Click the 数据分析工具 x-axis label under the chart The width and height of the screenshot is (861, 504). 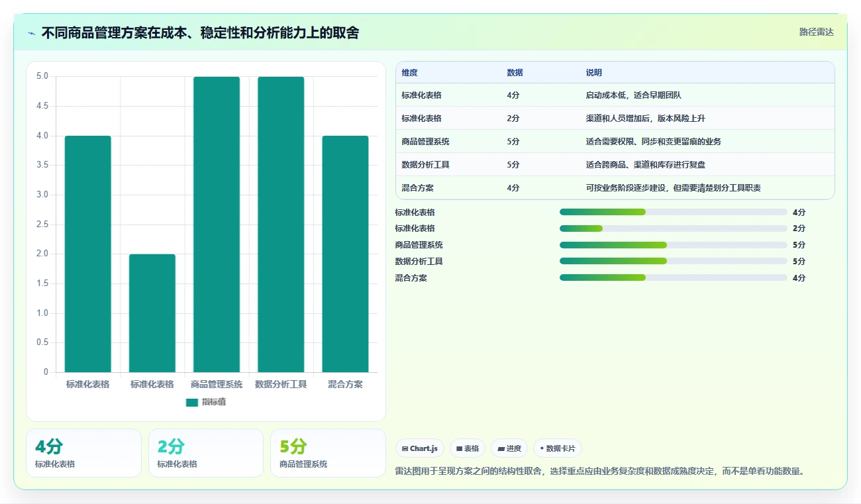[x=281, y=384]
